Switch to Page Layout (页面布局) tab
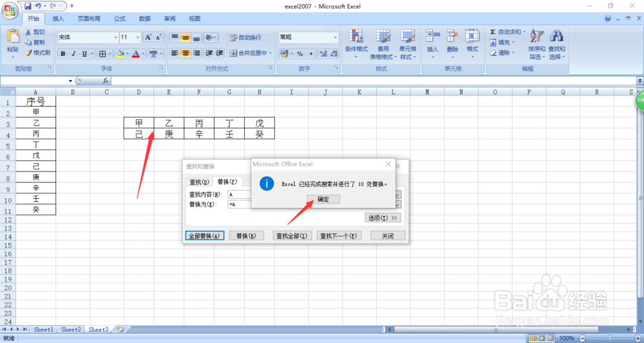644x343 pixels. tap(89, 19)
